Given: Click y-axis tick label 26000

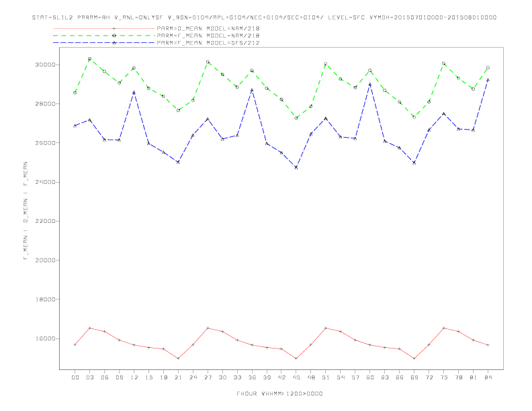Looking at the screenshot, I should 45,143.
